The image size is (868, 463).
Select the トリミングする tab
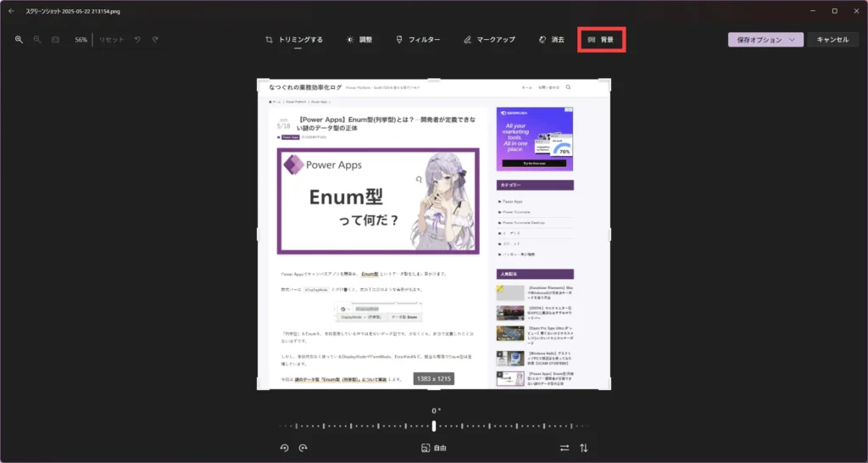click(x=294, y=40)
